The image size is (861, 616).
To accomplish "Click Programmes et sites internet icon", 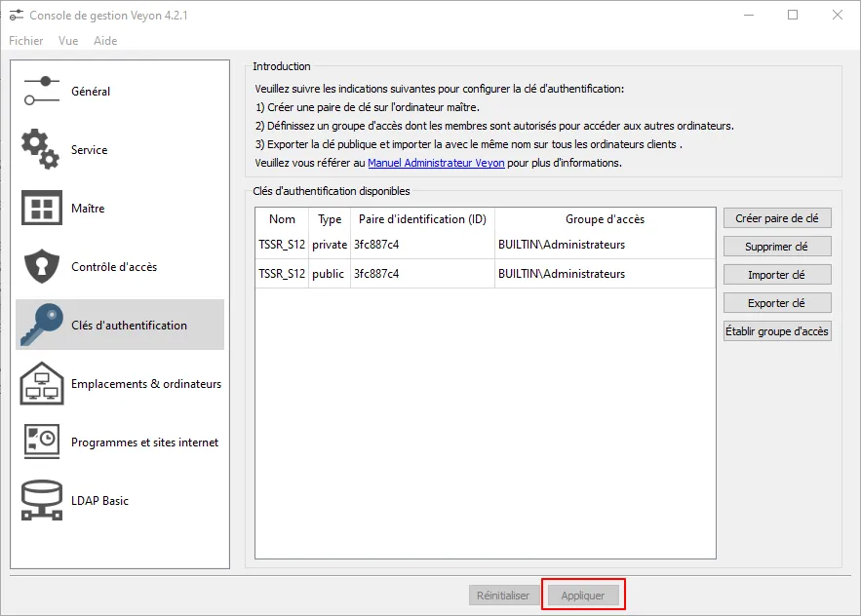I will 42,442.
